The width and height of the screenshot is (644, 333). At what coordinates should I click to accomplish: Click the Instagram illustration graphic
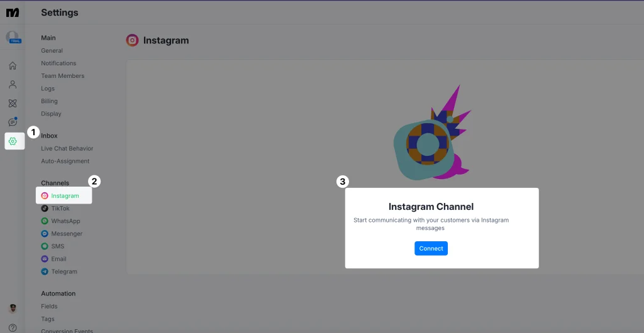coord(431,133)
